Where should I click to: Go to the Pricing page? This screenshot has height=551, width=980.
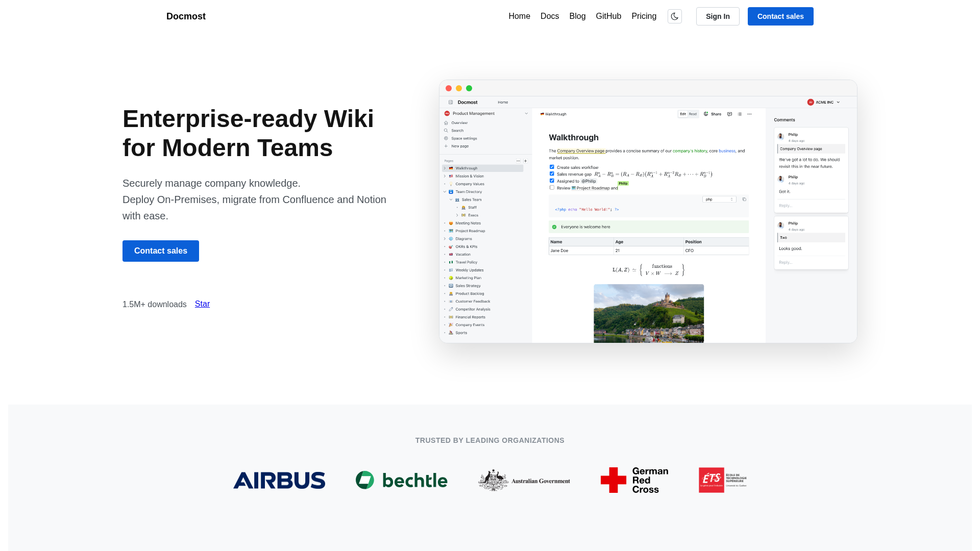[x=644, y=16]
